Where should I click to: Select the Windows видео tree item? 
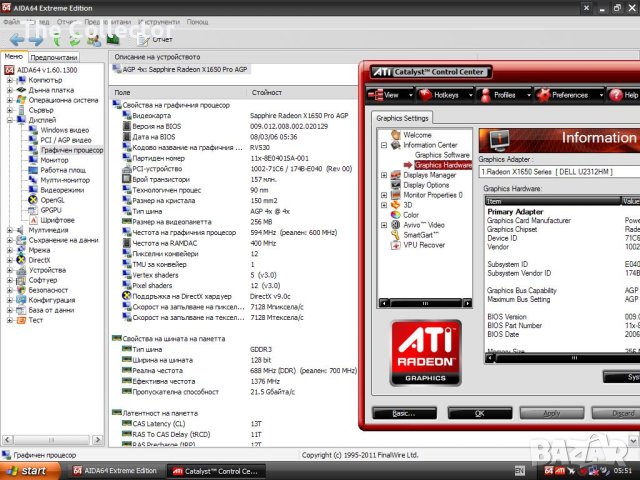[x=64, y=130]
